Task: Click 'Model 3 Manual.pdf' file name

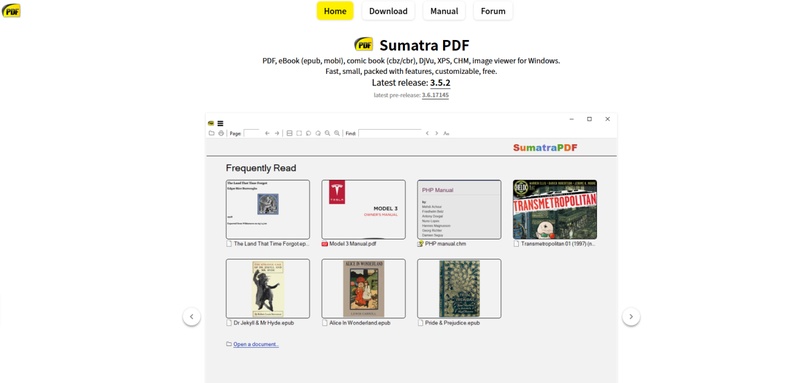Action: (x=353, y=244)
